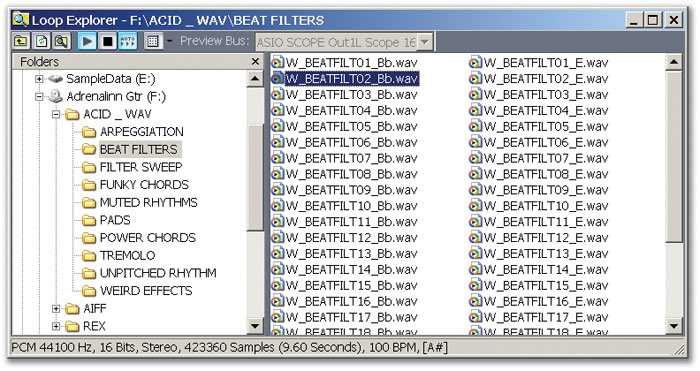Open the views grid icon
The image size is (700, 371).
pos(153,42)
